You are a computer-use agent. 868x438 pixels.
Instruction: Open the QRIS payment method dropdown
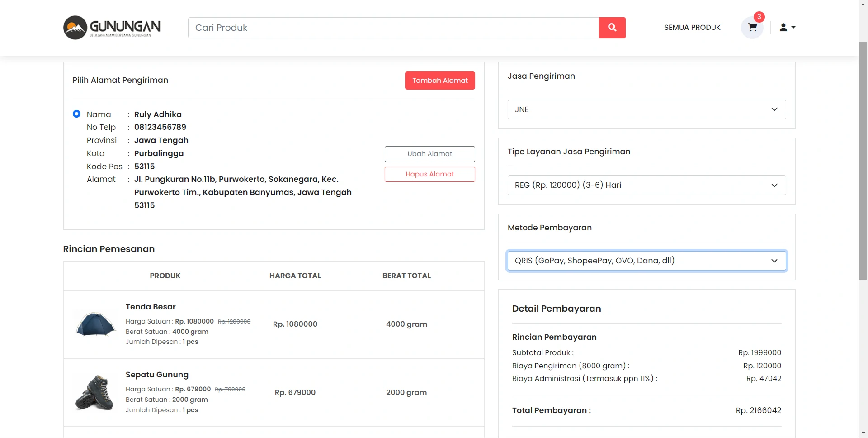click(x=646, y=261)
